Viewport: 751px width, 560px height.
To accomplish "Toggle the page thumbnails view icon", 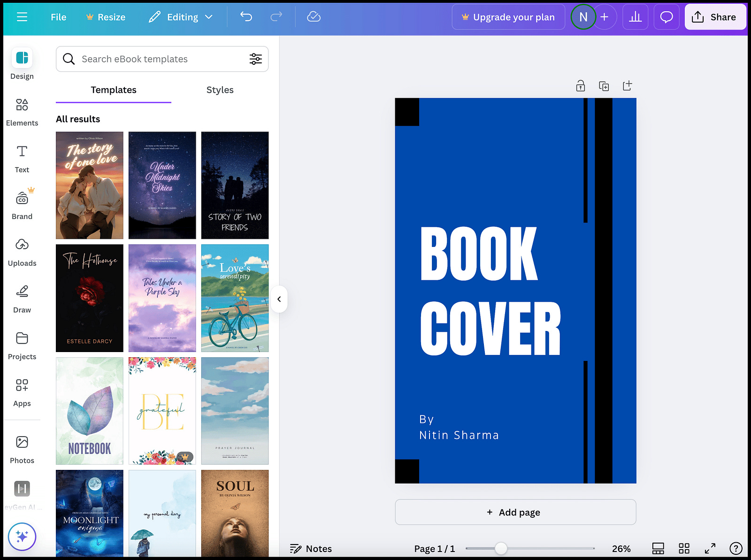I will click(659, 548).
